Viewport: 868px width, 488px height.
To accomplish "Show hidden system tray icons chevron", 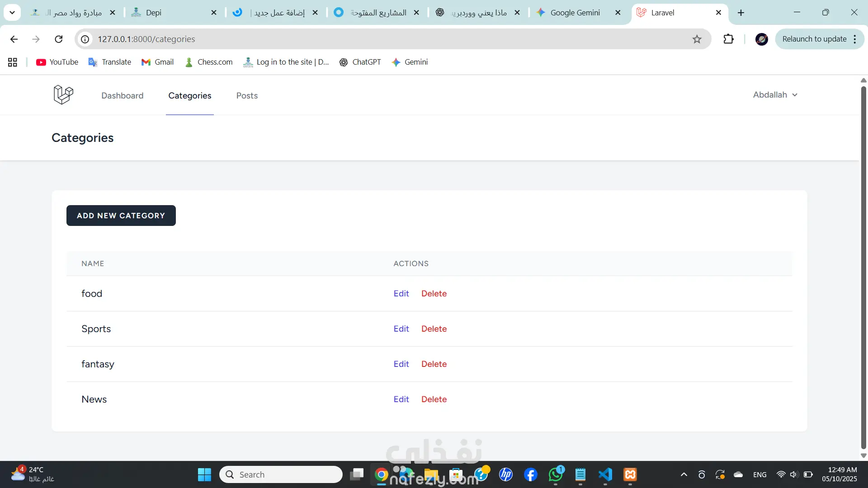I will pos(684,474).
